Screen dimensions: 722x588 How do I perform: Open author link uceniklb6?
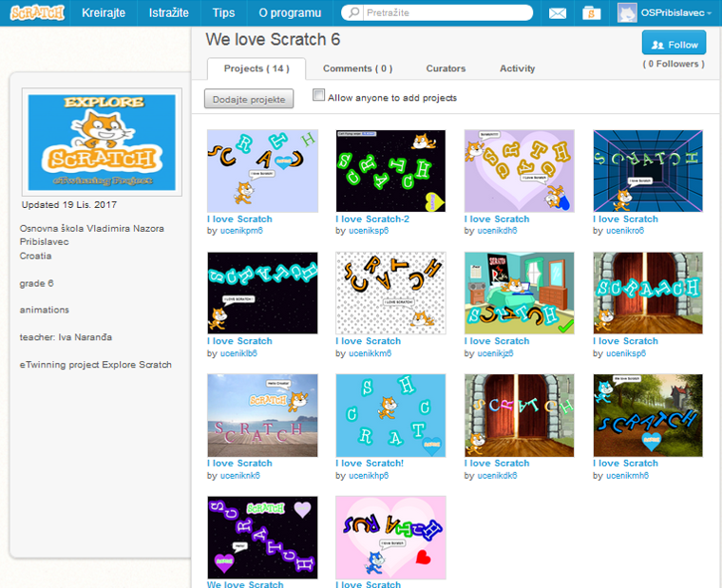click(238, 353)
